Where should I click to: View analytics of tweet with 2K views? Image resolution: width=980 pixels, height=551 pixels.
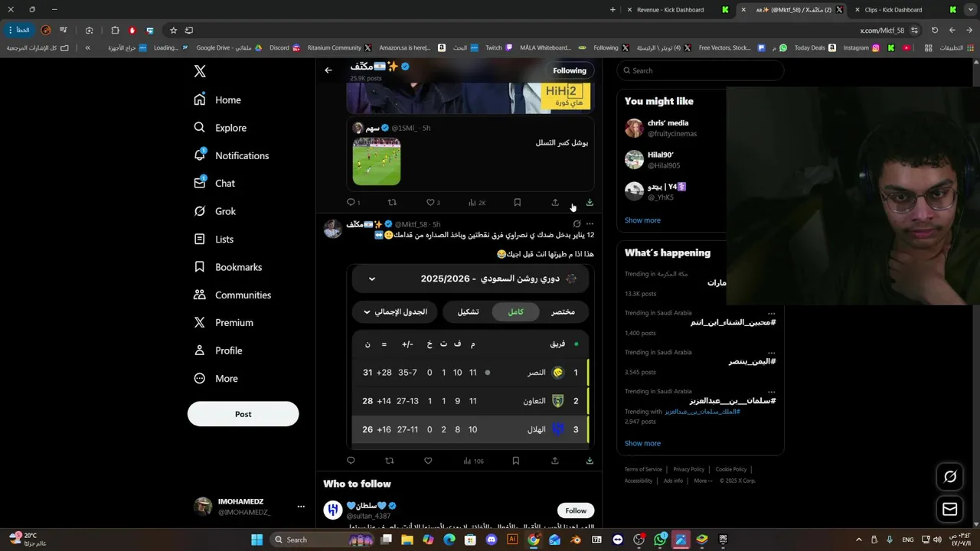point(476,203)
